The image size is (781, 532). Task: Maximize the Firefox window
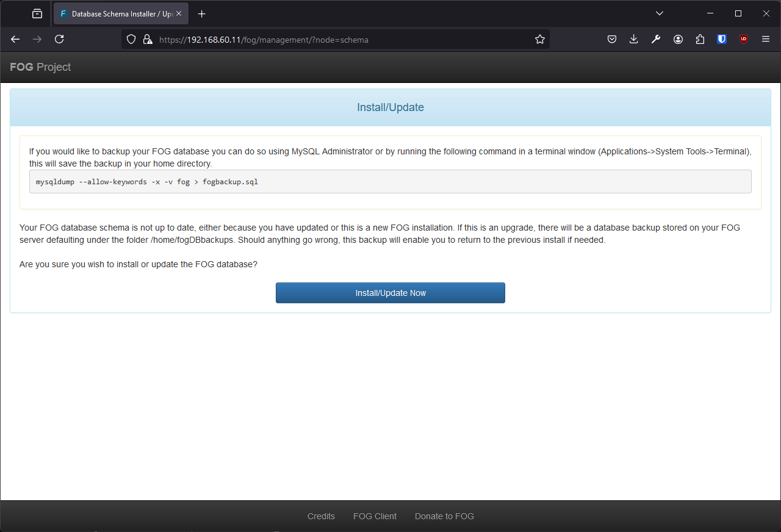click(x=738, y=13)
